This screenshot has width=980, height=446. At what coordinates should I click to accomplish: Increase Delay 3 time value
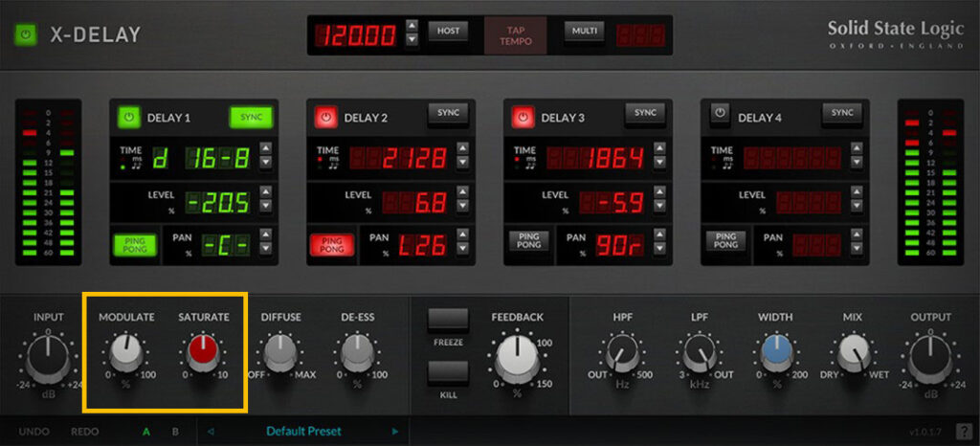click(659, 148)
